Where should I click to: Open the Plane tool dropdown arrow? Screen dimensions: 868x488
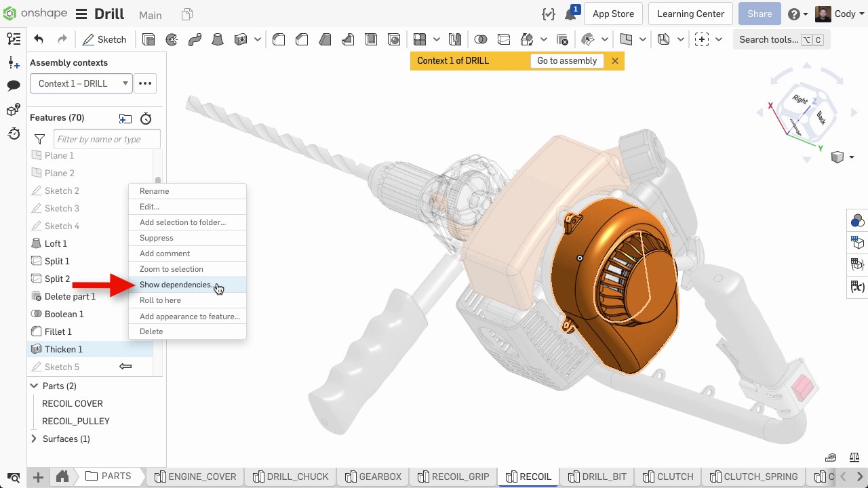643,39
